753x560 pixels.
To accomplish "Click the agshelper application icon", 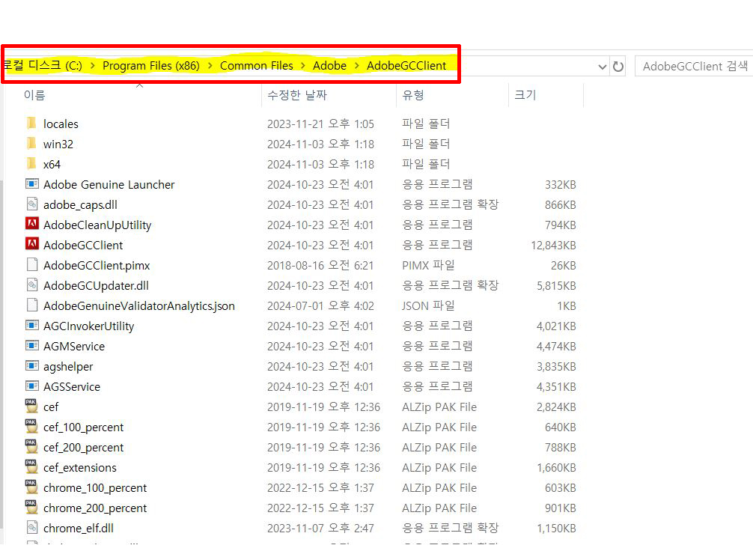I will pos(31,366).
